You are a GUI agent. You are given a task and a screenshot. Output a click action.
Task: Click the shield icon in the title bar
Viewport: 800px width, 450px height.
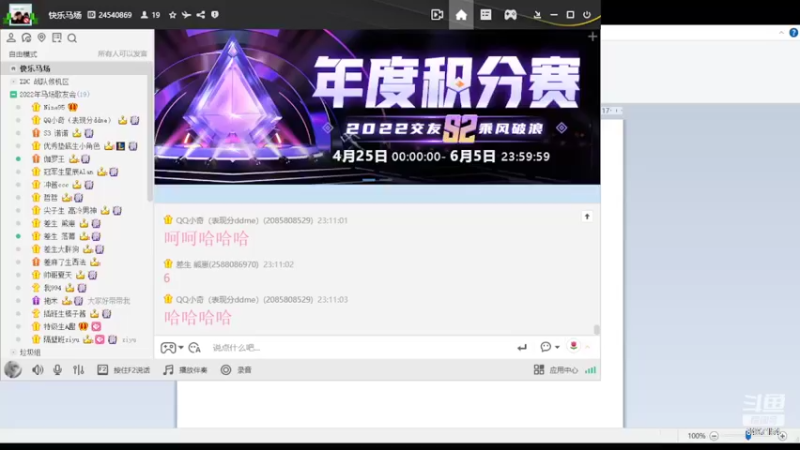pyautogui.click(x=215, y=15)
